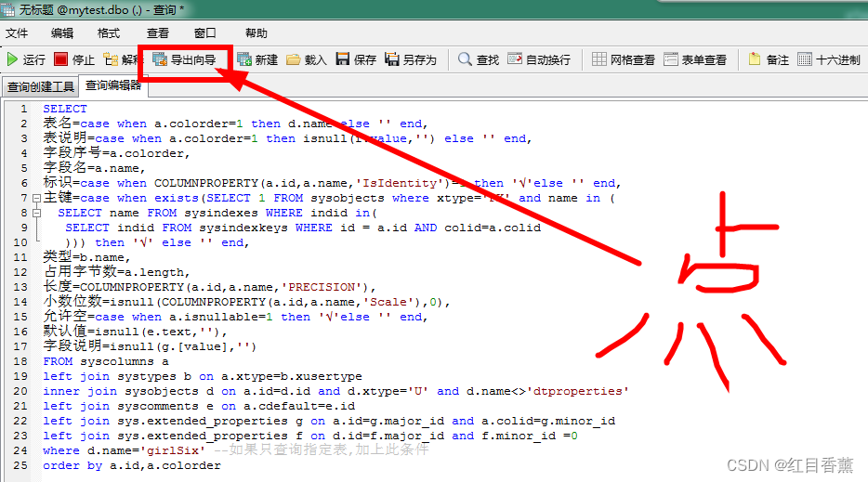Collapse code fold at line 8

(x=36, y=213)
